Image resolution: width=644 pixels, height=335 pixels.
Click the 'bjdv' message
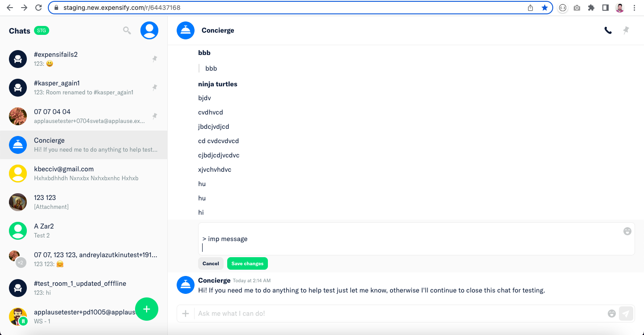point(204,98)
